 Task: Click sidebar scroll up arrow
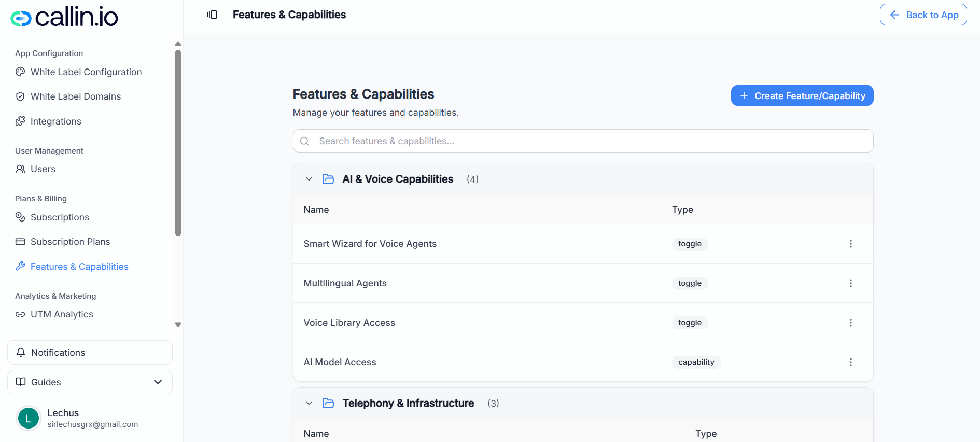(x=178, y=44)
